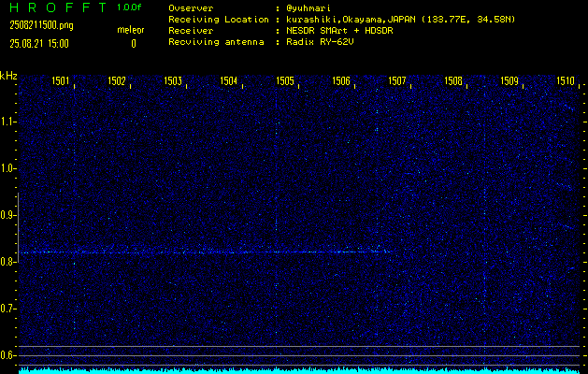
Task: Click the file name 2508211500.png
Action: 42,25
